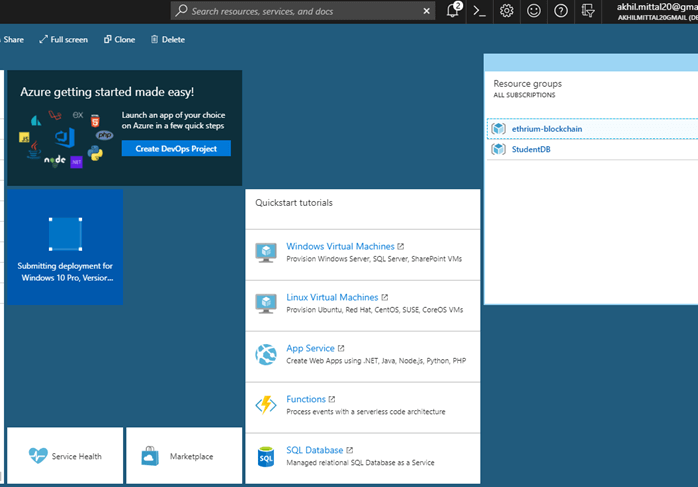Screen dimensions: 698x487
Task: Open the Windows Virtual Machines tutorial link
Action: 339,246
